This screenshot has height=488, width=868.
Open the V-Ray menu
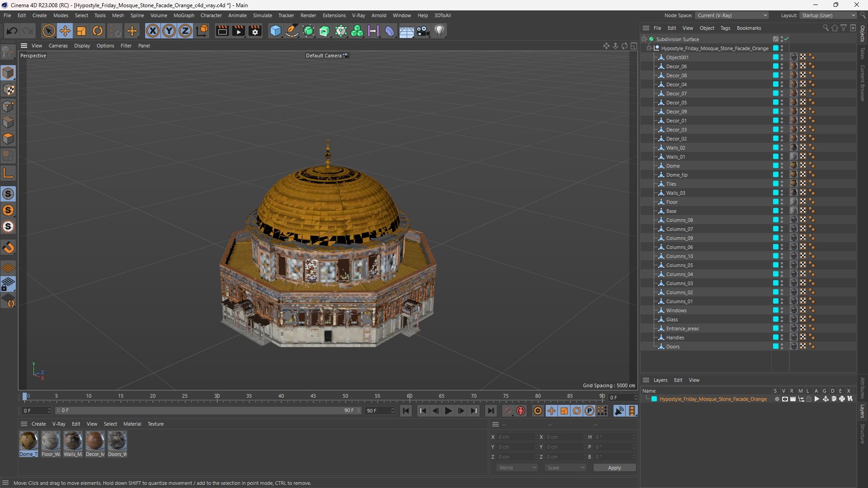(x=359, y=15)
